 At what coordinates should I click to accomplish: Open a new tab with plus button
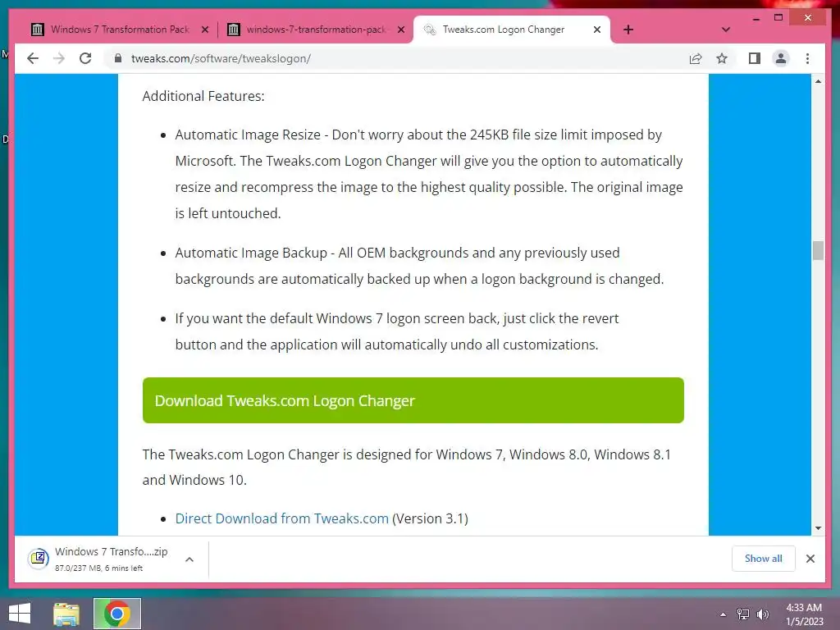pyautogui.click(x=628, y=30)
